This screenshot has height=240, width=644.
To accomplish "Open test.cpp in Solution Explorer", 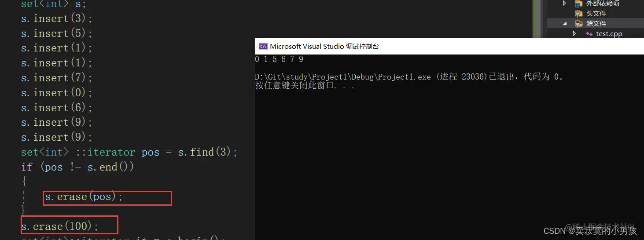I will tap(609, 34).
